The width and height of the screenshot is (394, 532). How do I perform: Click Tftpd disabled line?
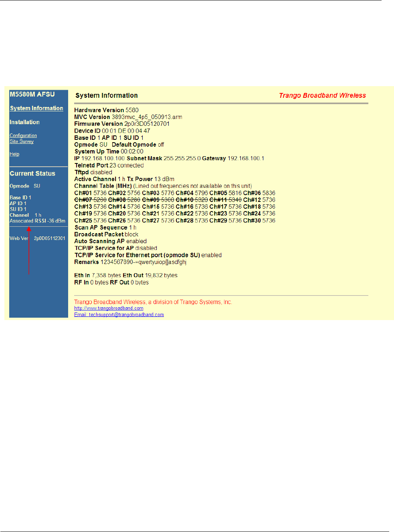click(93, 172)
